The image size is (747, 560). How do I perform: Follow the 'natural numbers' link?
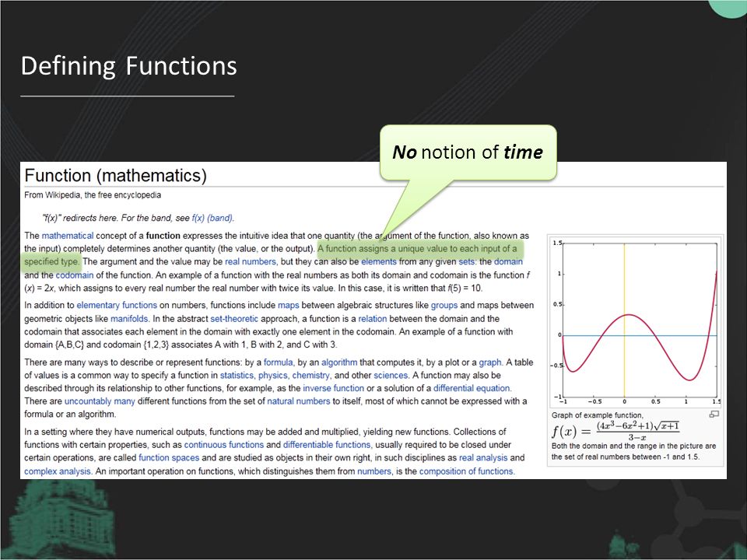click(299, 401)
